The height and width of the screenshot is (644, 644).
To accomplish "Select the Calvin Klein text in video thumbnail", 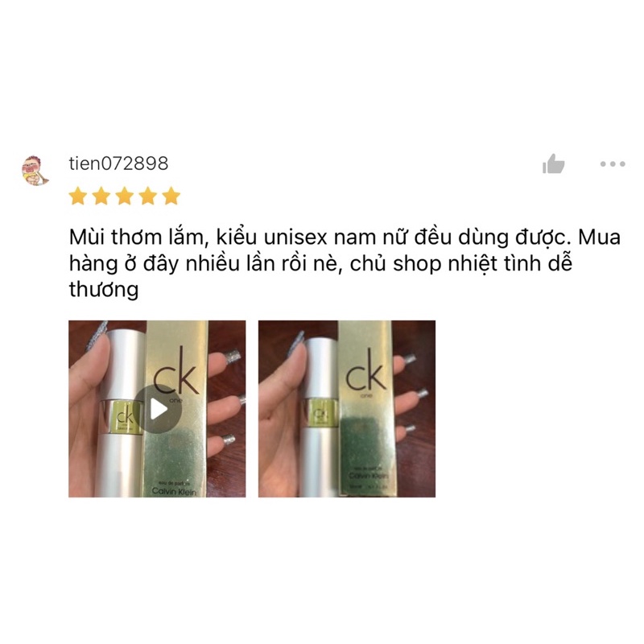I will tap(174, 491).
